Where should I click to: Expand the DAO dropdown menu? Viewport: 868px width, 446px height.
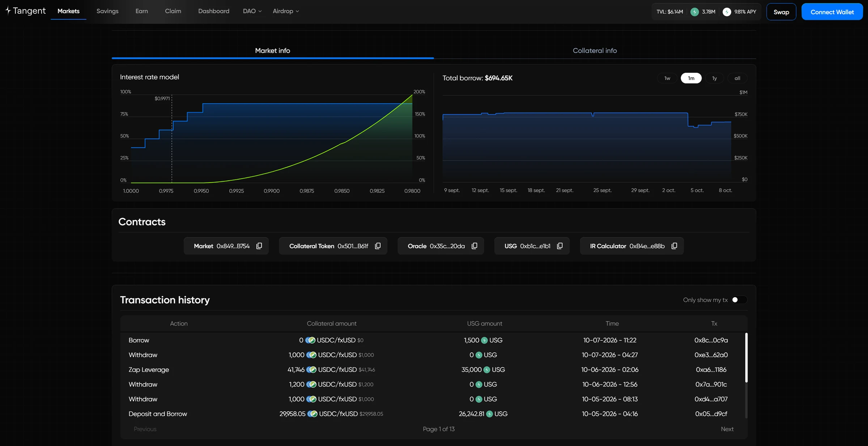click(x=252, y=11)
